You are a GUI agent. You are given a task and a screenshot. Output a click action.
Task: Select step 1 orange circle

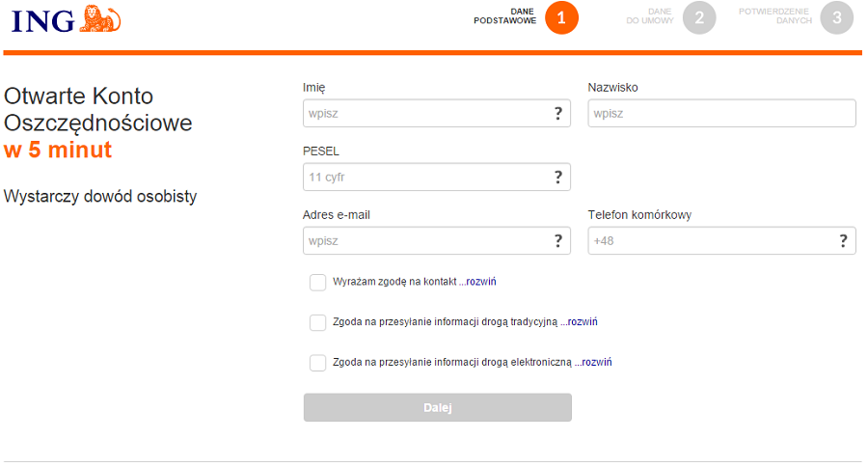(561, 18)
